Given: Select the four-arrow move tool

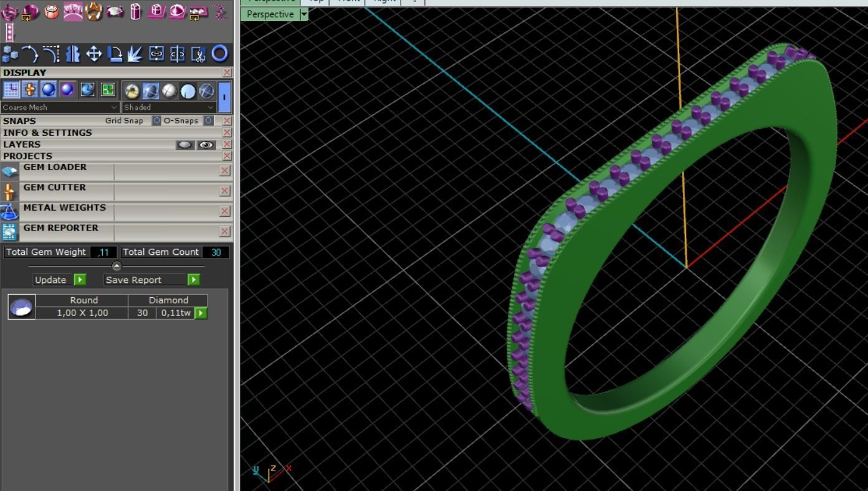Looking at the screenshot, I should click(93, 54).
